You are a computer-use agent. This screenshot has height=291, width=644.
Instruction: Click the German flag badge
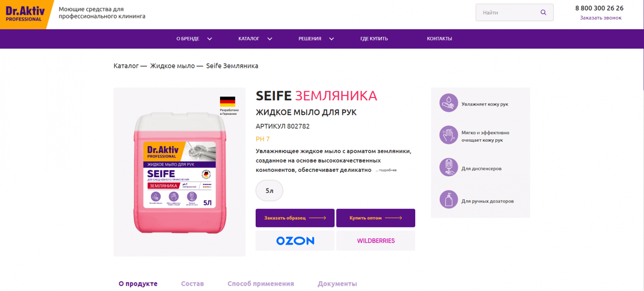[x=227, y=101]
